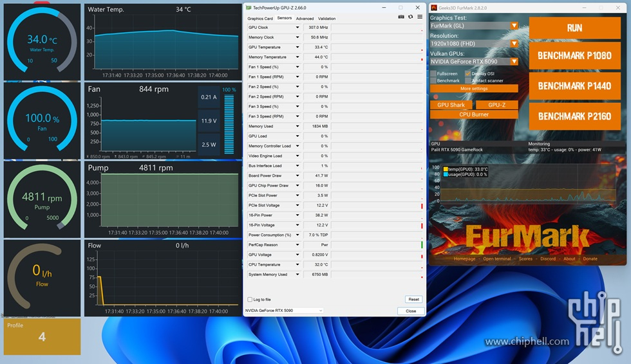631x364 pixels.
Task: Start BENCHMARK P1080
Action: click(x=574, y=55)
